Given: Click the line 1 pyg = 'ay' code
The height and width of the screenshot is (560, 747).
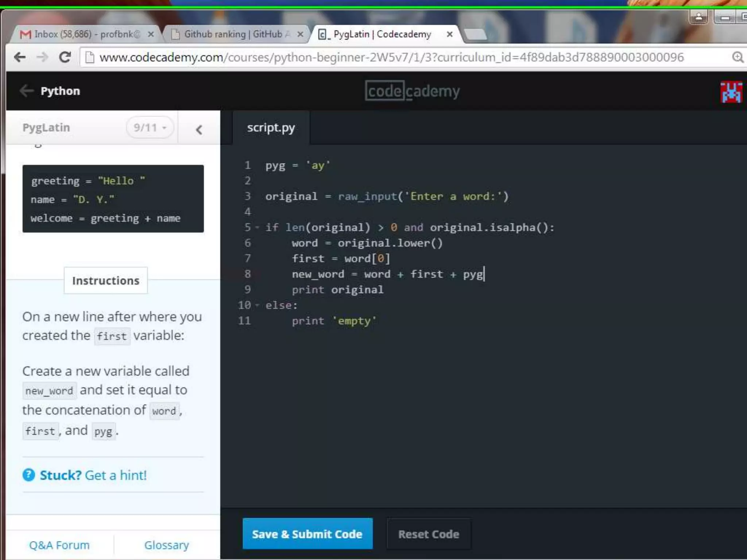Looking at the screenshot, I should [x=298, y=166].
